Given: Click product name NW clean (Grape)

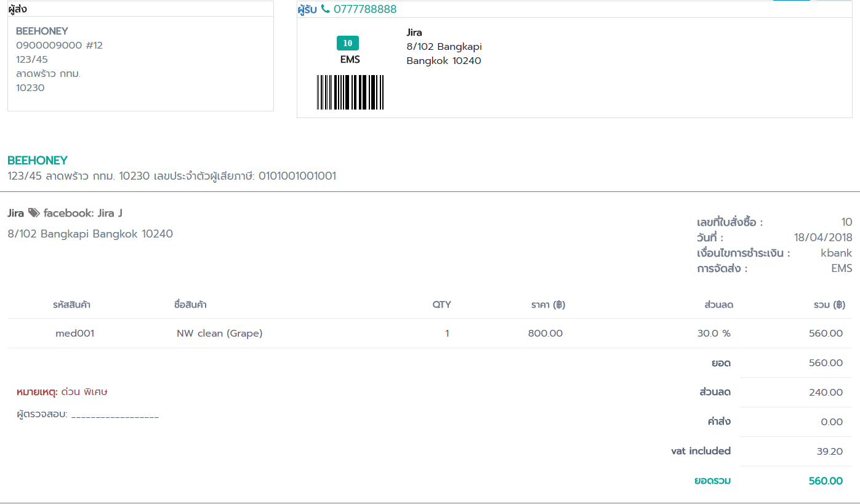Looking at the screenshot, I should (219, 334).
